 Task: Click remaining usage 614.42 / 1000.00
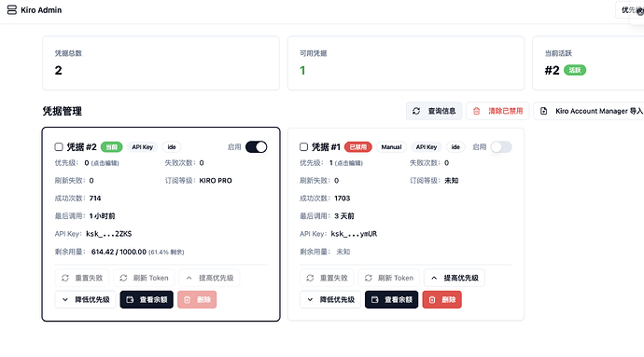(119, 252)
